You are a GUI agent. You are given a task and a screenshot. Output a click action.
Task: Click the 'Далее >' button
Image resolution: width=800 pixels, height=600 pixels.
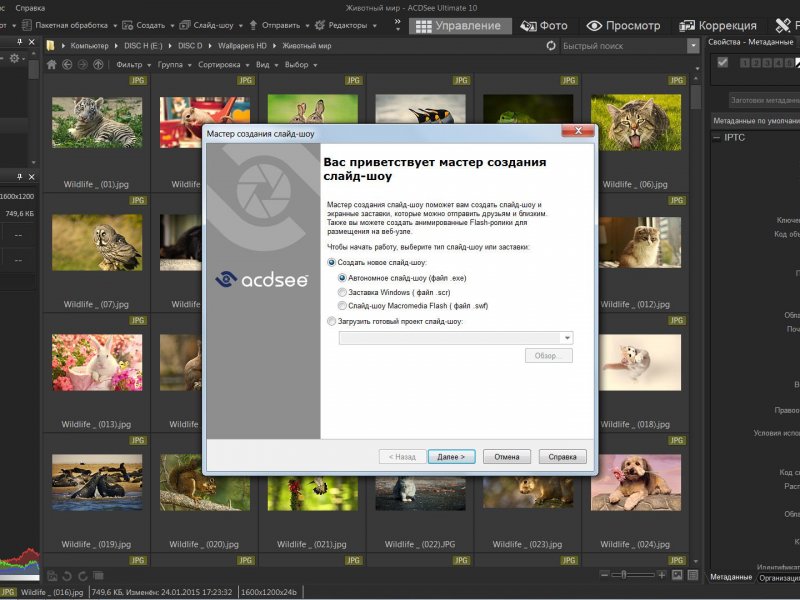[x=451, y=457]
